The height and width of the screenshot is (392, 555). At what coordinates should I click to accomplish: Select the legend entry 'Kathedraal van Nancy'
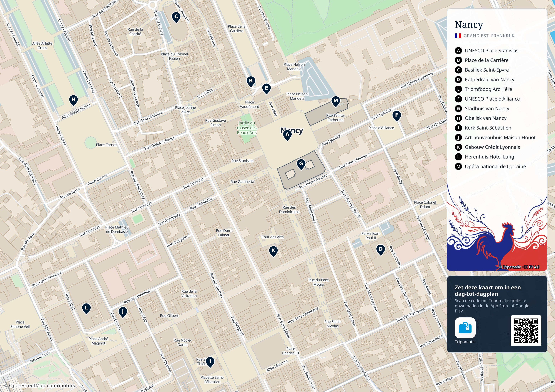pyautogui.click(x=490, y=80)
